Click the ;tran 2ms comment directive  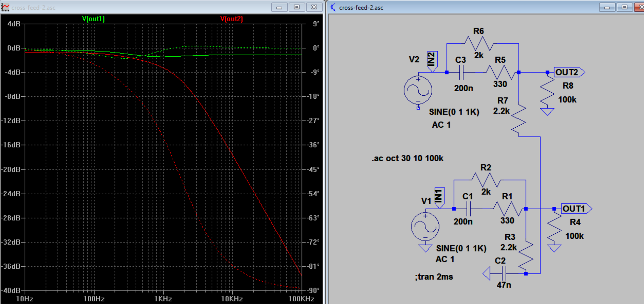pyautogui.click(x=434, y=277)
